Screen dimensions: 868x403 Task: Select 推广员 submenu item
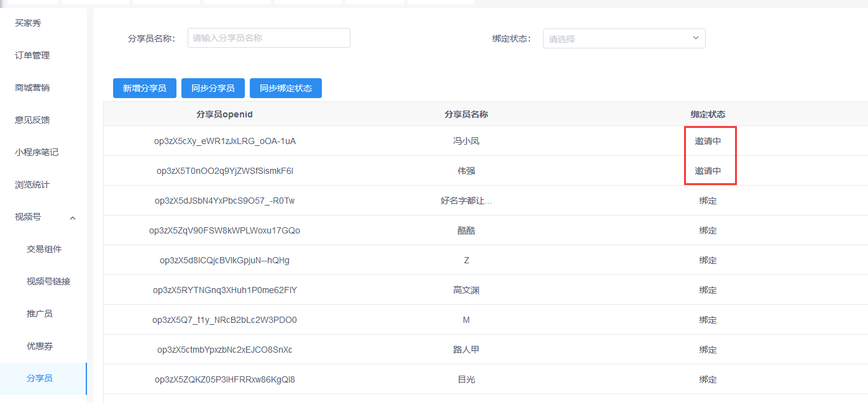tap(40, 314)
